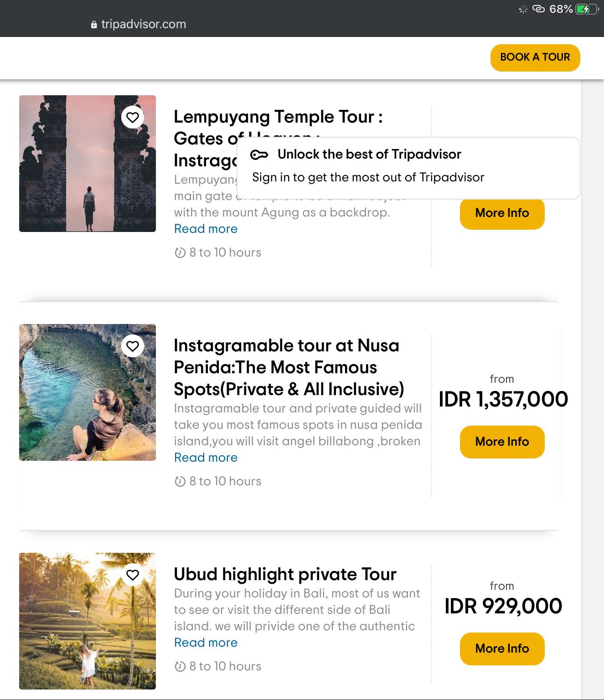This screenshot has width=604, height=700.
Task: Open More Info for Lempuyang Temple Tour
Action: [502, 213]
